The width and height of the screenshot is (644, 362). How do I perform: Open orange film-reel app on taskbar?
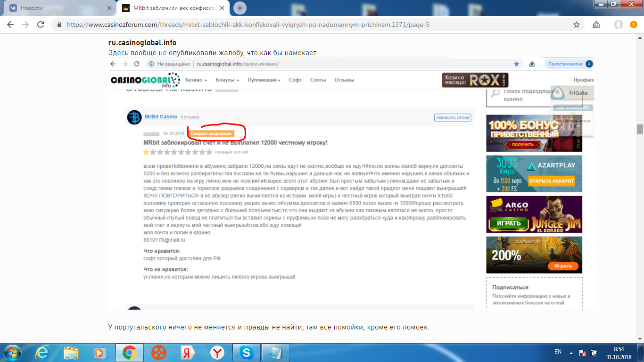pyautogui.click(x=159, y=353)
